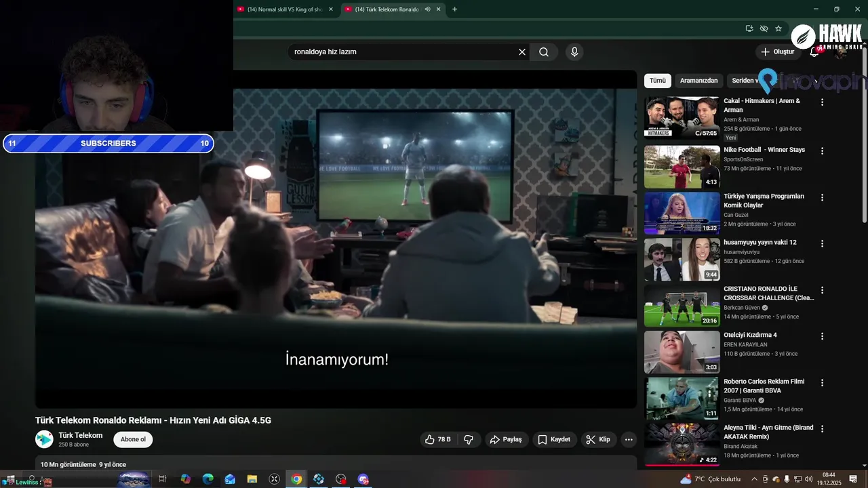Open the Oluştur create menu
Image resolution: width=868 pixels, height=488 pixels.
coord(777,52)
